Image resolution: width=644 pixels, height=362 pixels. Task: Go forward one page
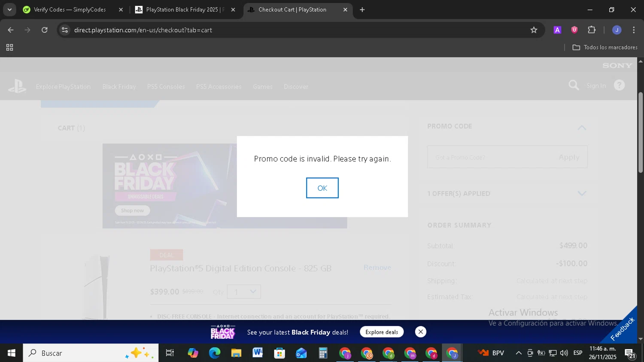(x=27, y=30)
